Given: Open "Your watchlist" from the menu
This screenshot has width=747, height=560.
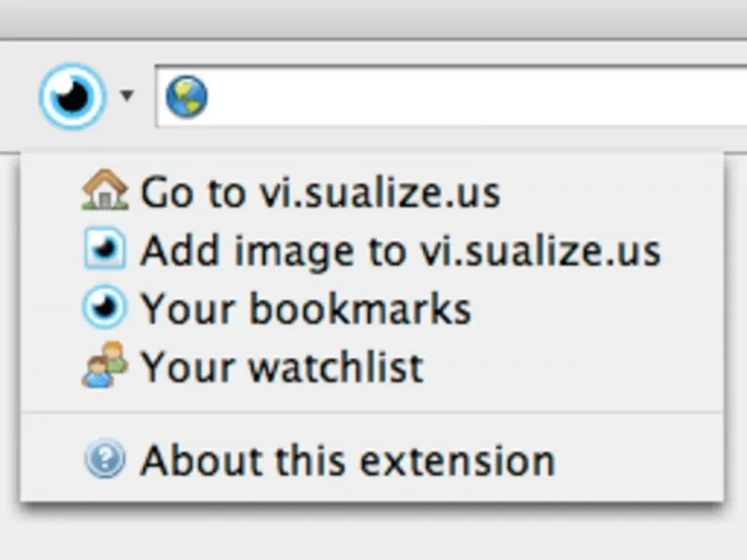Looking at the screenshot, I should [x=281, y=367].
